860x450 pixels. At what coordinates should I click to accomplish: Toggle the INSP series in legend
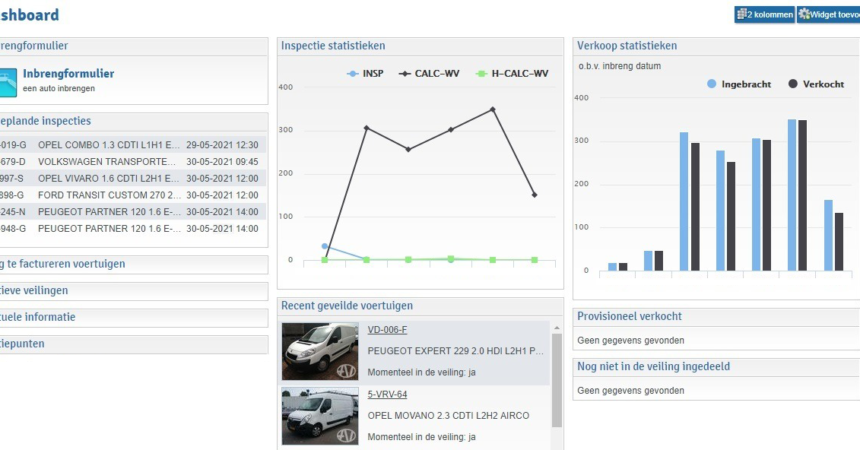(x=366, y=73)
